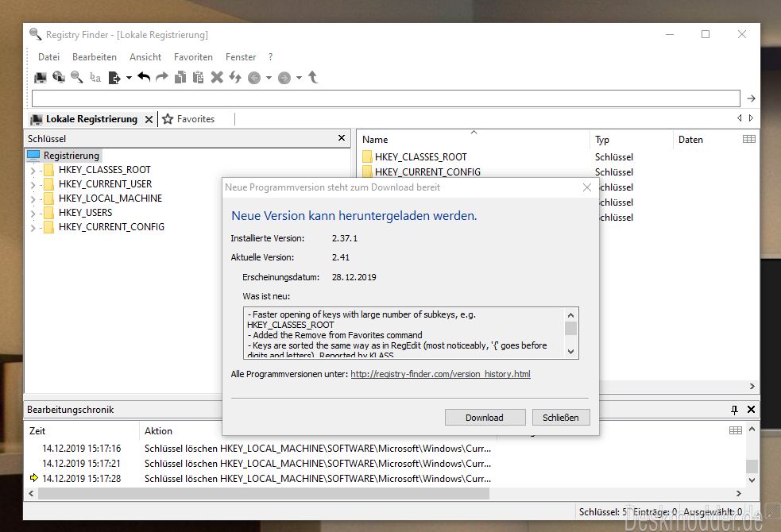Viewport: 781px width, 532px height.
Task: Click the Paste clipboard icon
Action: click(199, 77)
